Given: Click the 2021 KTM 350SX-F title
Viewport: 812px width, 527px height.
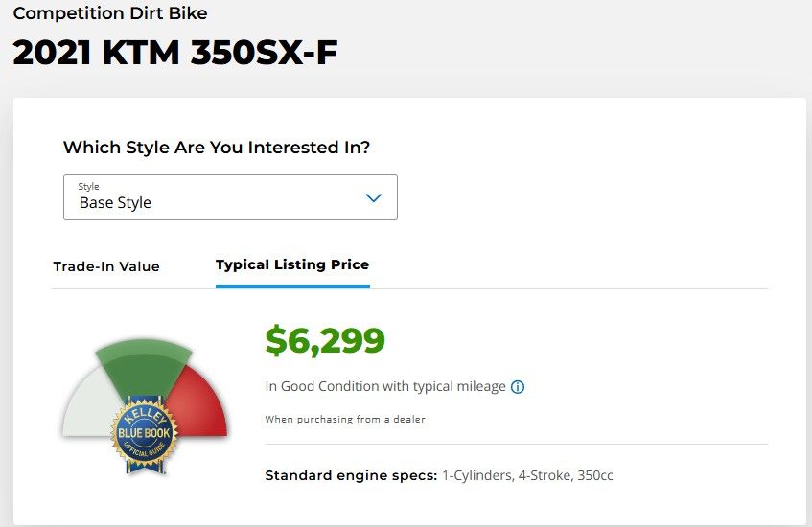Looking at the screenshot, I should pos(174,53).
